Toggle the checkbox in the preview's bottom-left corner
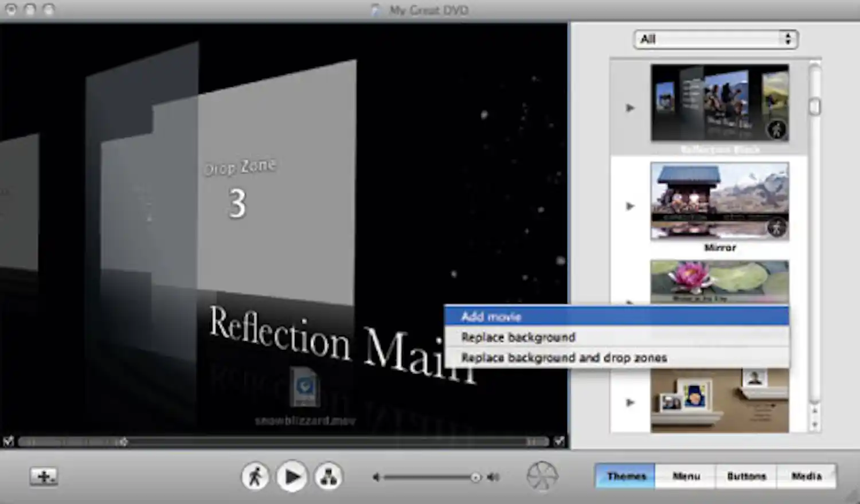This screenshot has height=504, width=860. 8,442
